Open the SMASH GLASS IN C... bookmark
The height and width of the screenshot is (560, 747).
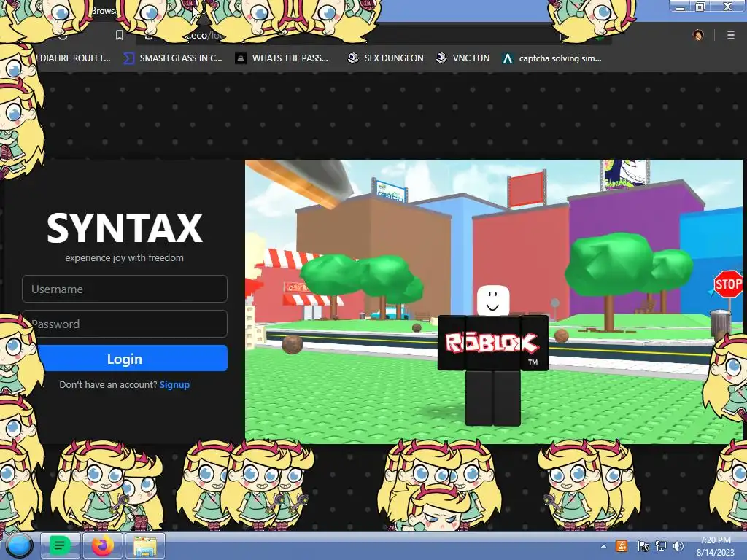(173, 58)
